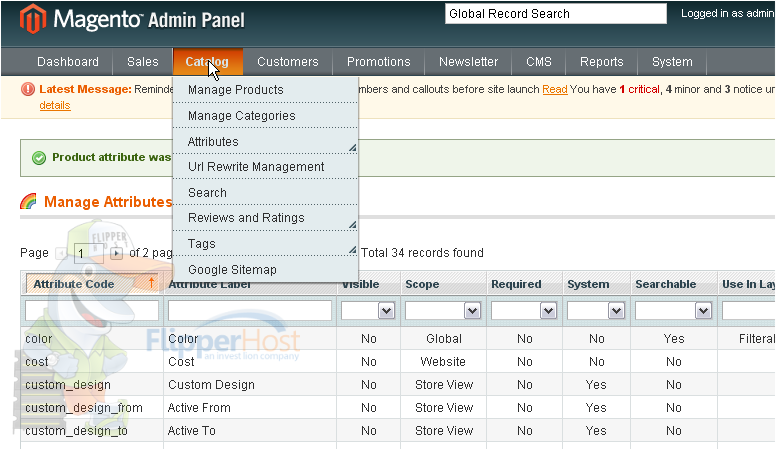776x450 pixels.
Task: Select Reviews and Ratings menu entry
Action: (265, 218)
